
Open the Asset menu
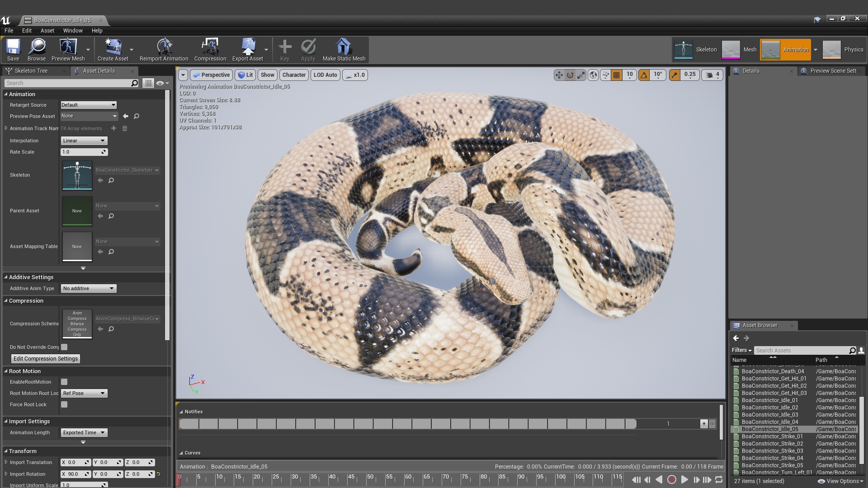point(47,31)
